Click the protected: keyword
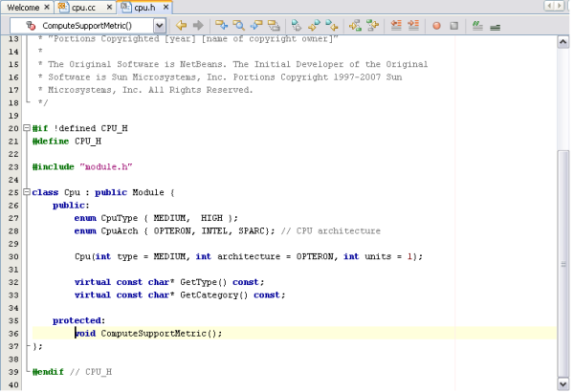The height and width of the screenshot is (392, 574). tap(78, 320)
